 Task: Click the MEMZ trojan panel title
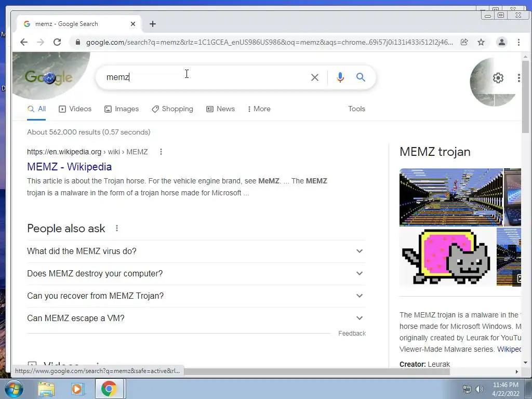[x=435, y=152]
